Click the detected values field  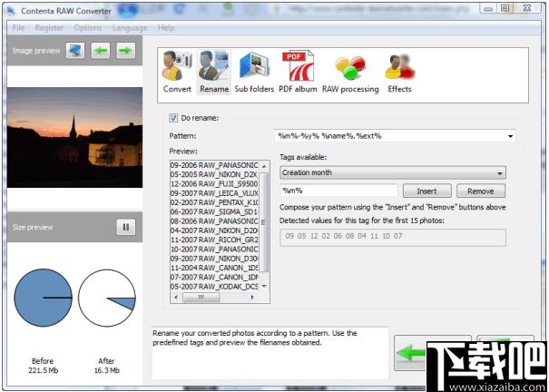pyautogui.click(x=393, y=238)
